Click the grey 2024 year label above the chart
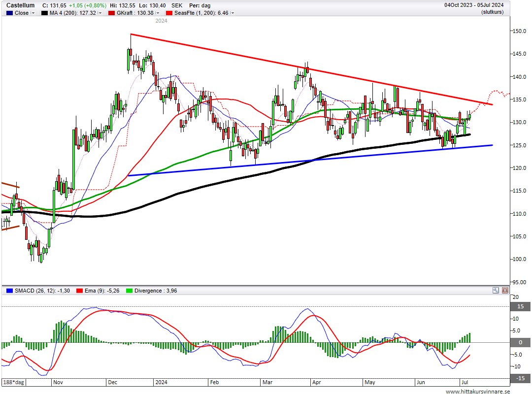Image resolution: width=532 pixels, height=394 pixels. [161, 21]
